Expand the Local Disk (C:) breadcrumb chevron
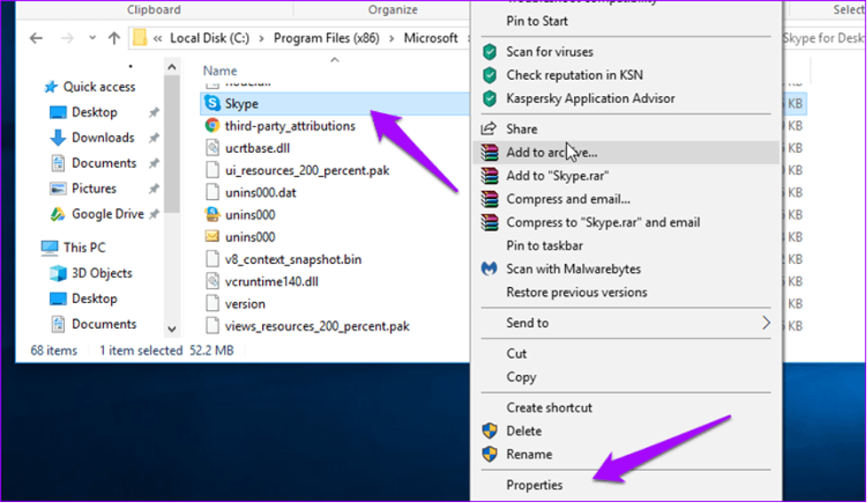868x503 pixels. tap(261, 38)
